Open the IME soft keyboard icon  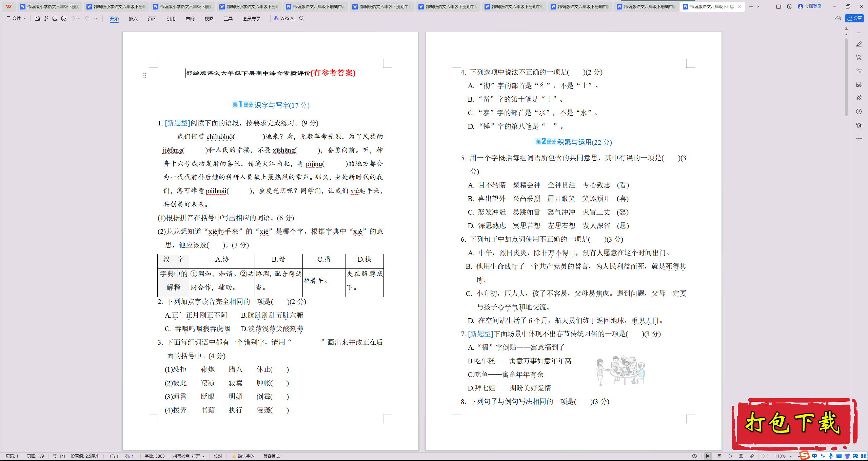(839, 456)
